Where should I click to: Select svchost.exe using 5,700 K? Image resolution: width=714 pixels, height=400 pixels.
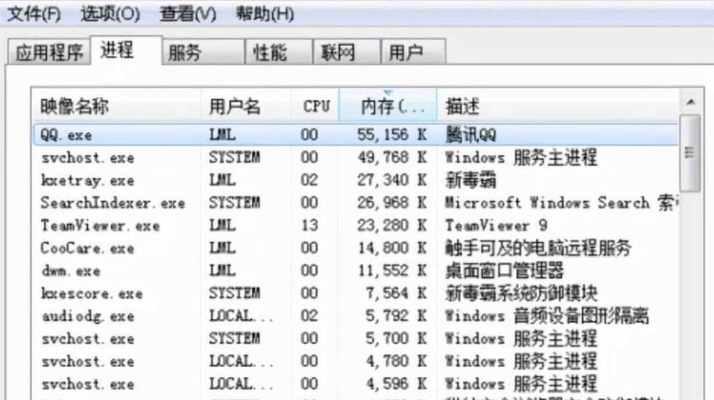tap(355, 339)
